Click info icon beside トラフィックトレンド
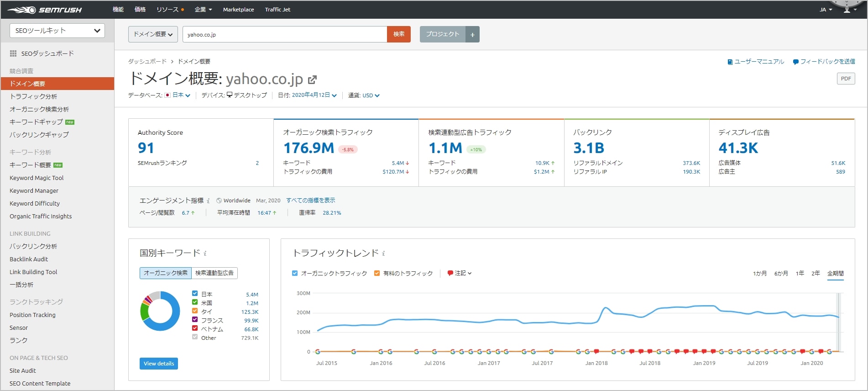The width and height of the screenshot is (868, 391). [x=383, y=253]
